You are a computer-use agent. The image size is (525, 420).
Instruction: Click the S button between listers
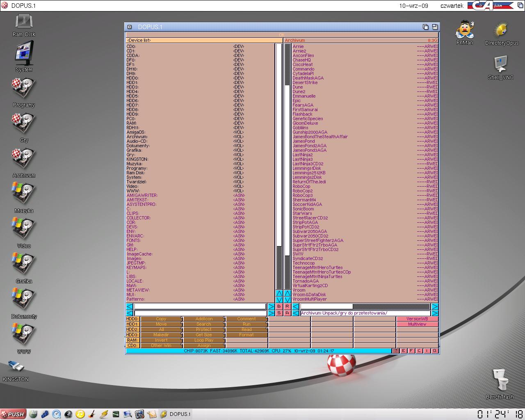pyautogui.click(x=279, y=313)
